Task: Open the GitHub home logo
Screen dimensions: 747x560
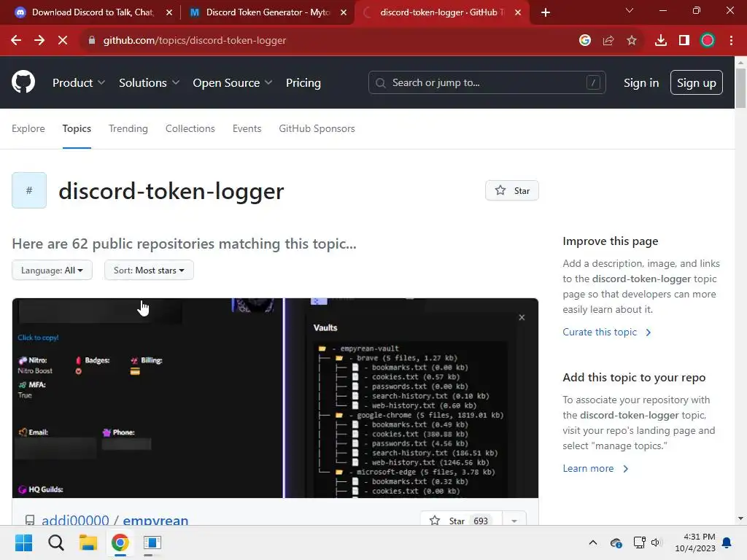Action: (23, 82)
